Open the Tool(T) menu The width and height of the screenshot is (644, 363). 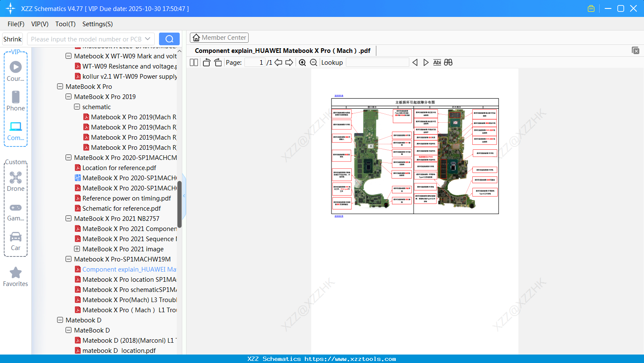[66, 24]
